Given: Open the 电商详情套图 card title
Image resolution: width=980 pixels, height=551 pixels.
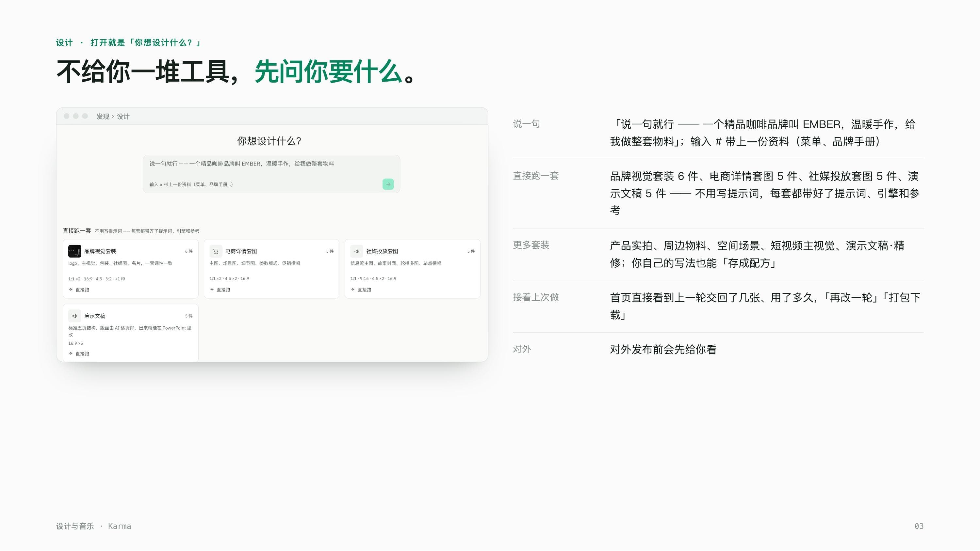Looking at the screenshot, I should point(241,251).
